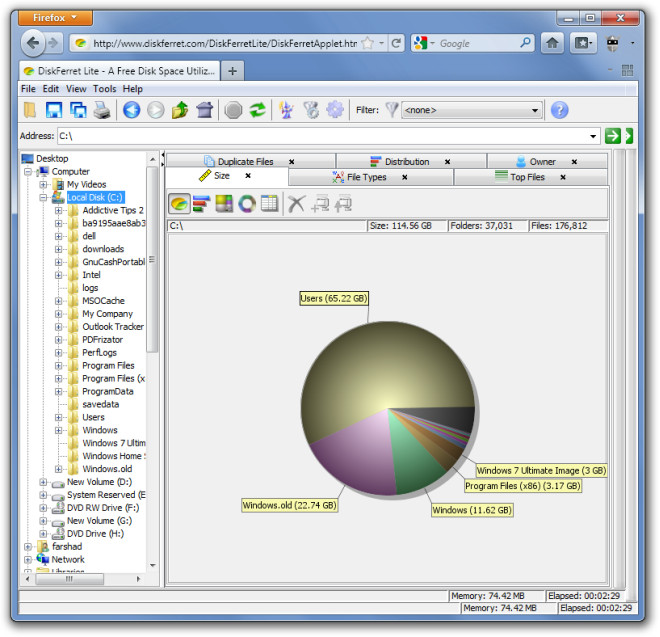Expand the Windows.old folder node
This screenshot has height=637, width=660.
[x=59, y=469]
